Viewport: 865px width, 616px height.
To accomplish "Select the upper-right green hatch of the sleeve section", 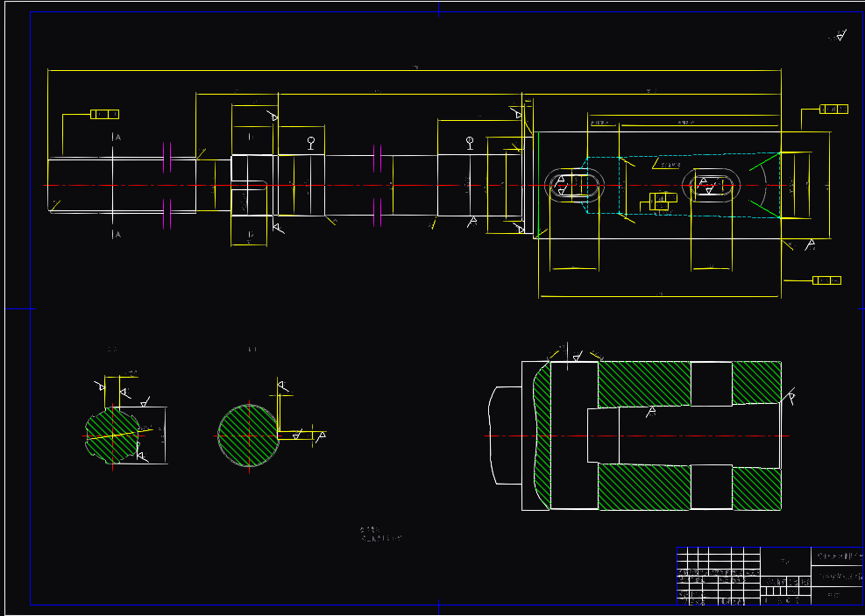I will tap(757, 383).
